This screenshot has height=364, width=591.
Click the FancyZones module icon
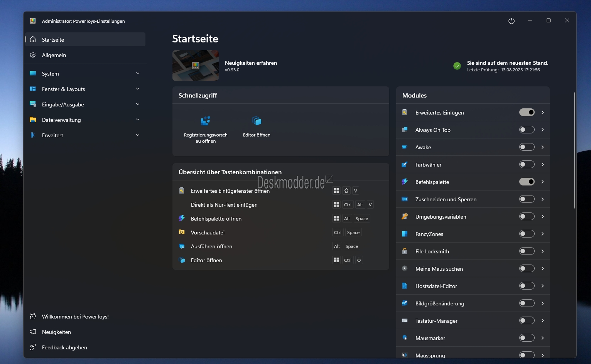coord(405,234)
